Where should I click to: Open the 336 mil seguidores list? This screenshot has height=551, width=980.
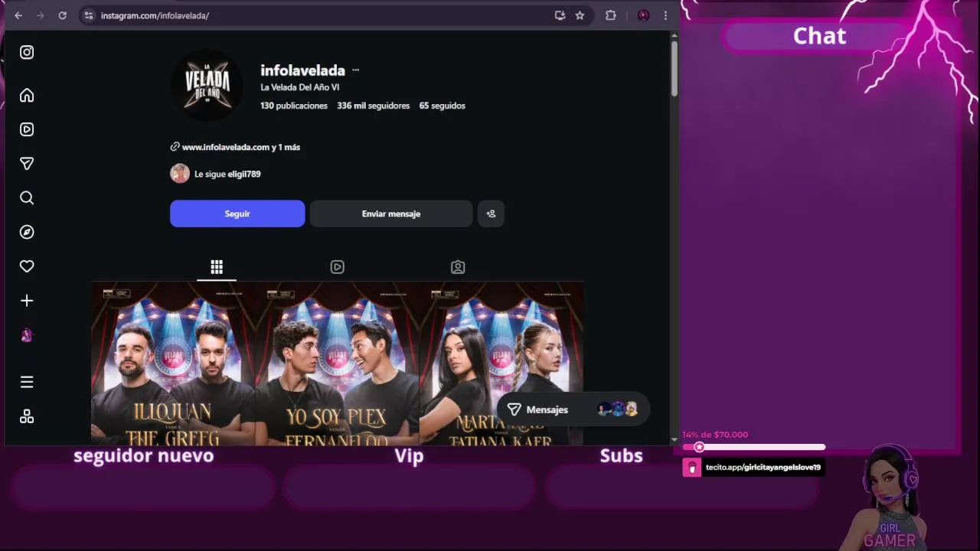click(x=374, y=106)
